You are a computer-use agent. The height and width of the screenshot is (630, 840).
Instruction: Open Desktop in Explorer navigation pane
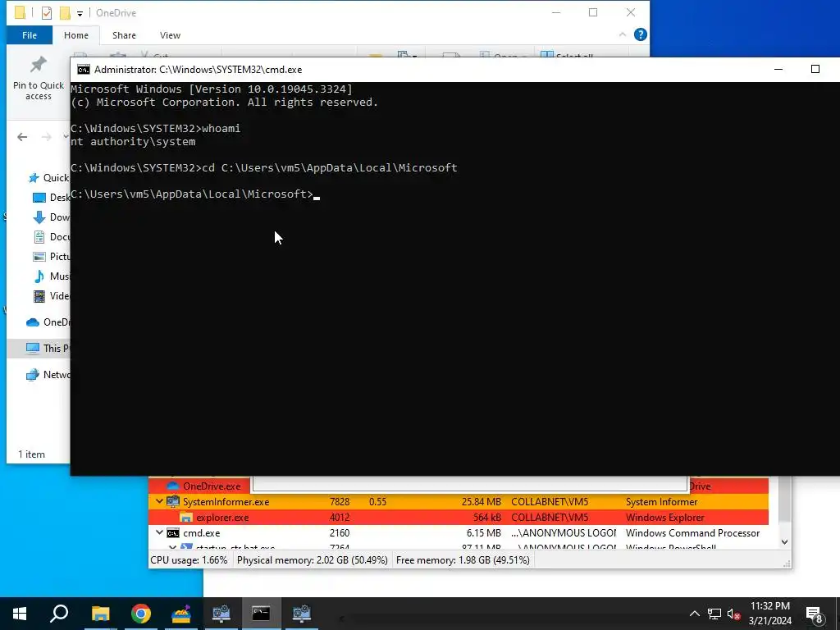(x=52, y=198)
